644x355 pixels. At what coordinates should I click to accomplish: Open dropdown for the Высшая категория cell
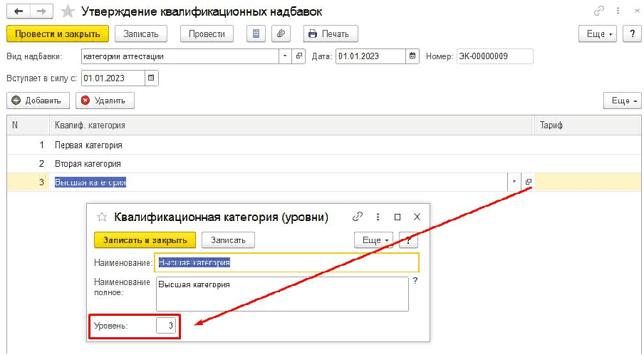click(514, 182)
